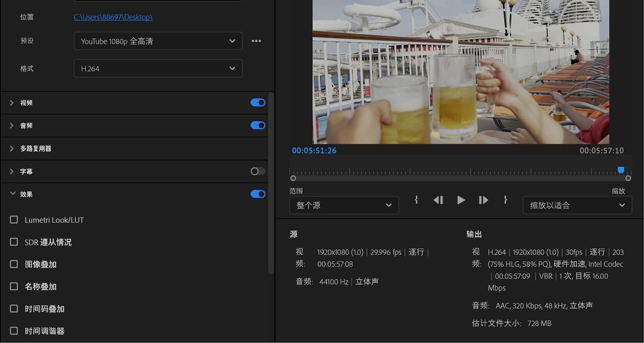Image resolution: width=644 pixels, height=343 pixels.
Task: Check the Lumetri Look/LUT checkbox
Action: (14, 220)
